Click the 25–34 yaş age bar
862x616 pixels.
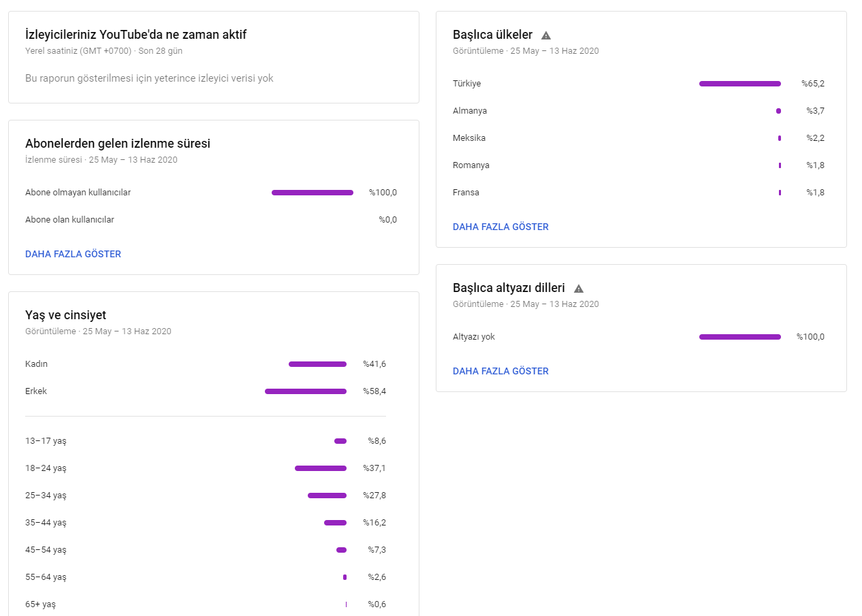[x=327, y=496]
